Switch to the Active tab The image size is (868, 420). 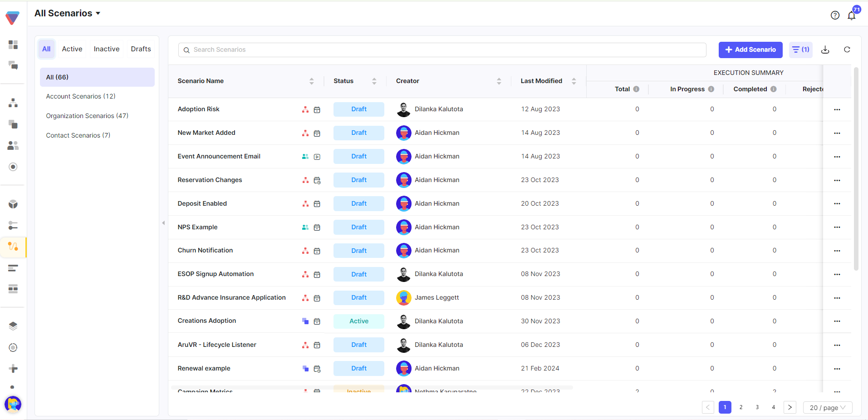pos(72,49)
